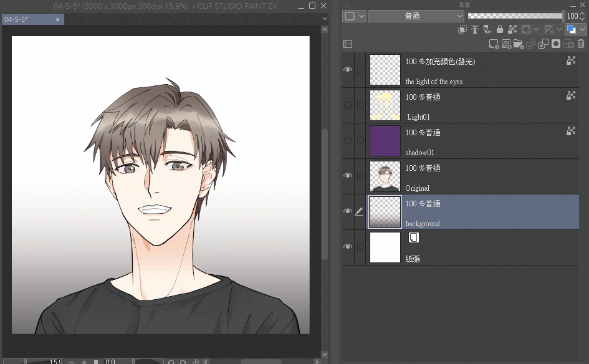Expand the canvas tab list chevron

324,19
